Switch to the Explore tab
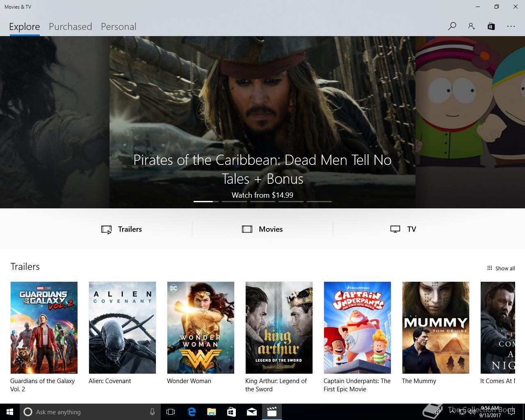The width and height of the screenshot is (525, 420). 25,27
